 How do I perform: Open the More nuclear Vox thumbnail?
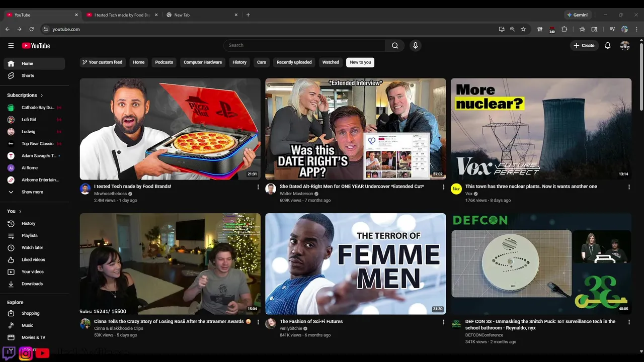point(541,129)
